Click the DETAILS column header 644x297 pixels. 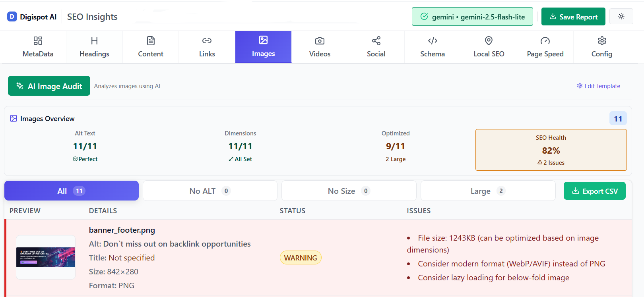[103, 210]
